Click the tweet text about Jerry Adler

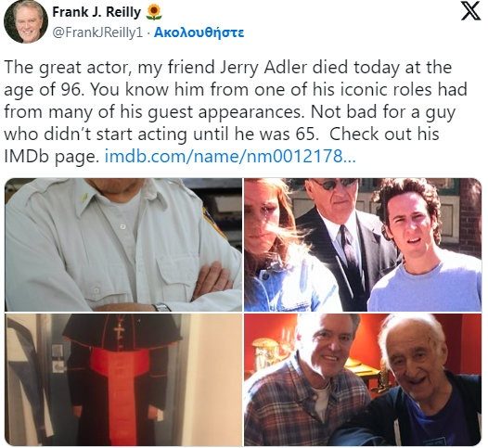[236, 111]
